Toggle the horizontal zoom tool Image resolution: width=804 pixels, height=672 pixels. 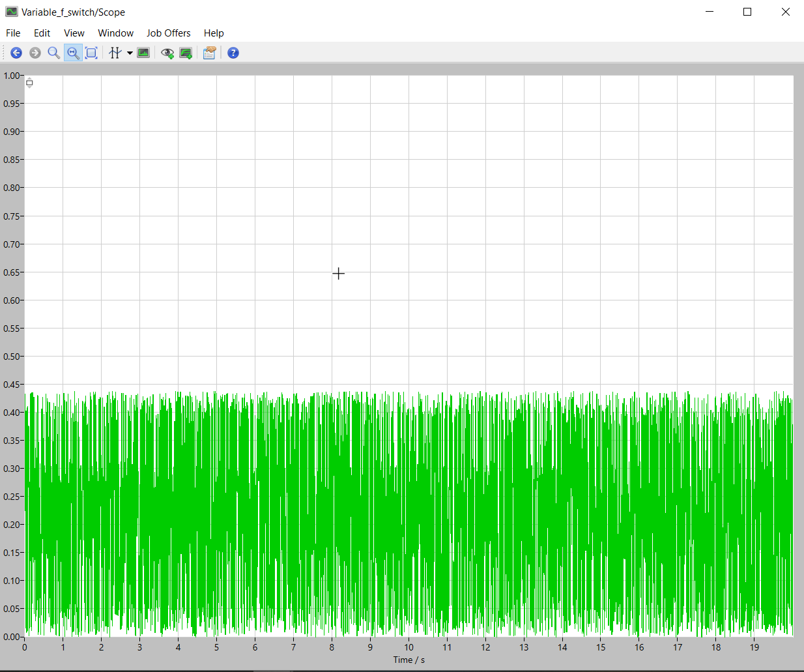[x=73, y=53]
